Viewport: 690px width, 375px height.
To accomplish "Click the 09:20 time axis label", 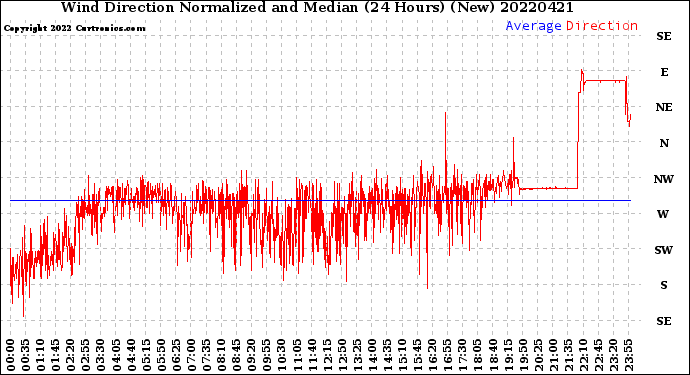I will 252,354.
